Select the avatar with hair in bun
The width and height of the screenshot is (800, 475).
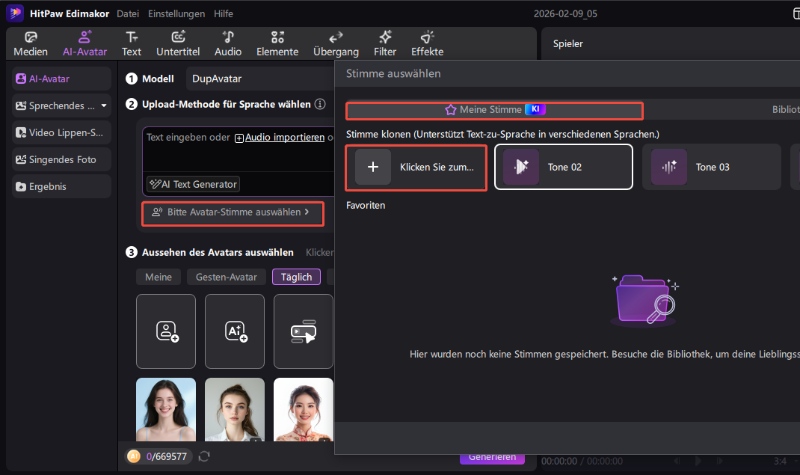pyautogui.click(x=235, y=409)
